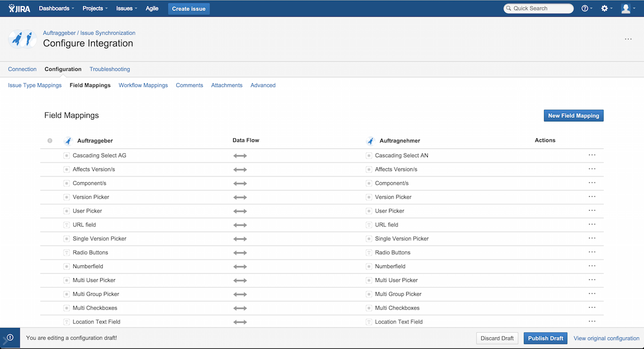Click the field type icon beside Cascading Select AG
The height and width of the screenshot is (349, 644).
pyautogui.click(x=66, y=156)
